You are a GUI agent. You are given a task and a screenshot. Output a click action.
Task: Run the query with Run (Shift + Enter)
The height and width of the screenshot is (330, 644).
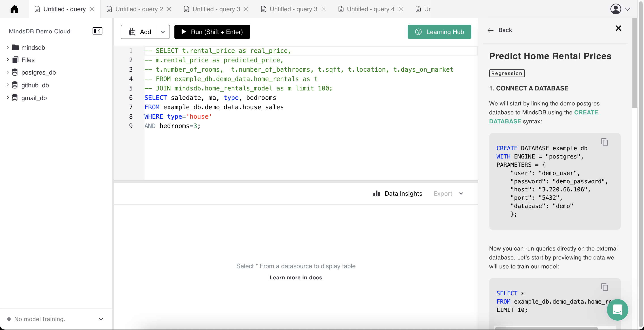pyautogui.click(x=212, y=32)
